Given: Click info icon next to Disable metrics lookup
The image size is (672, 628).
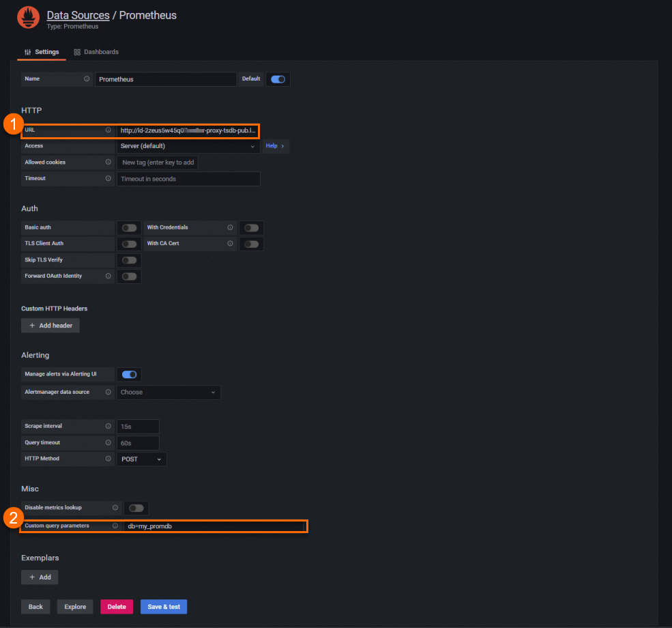Looking at the screenshot, I should pos(115,508).
